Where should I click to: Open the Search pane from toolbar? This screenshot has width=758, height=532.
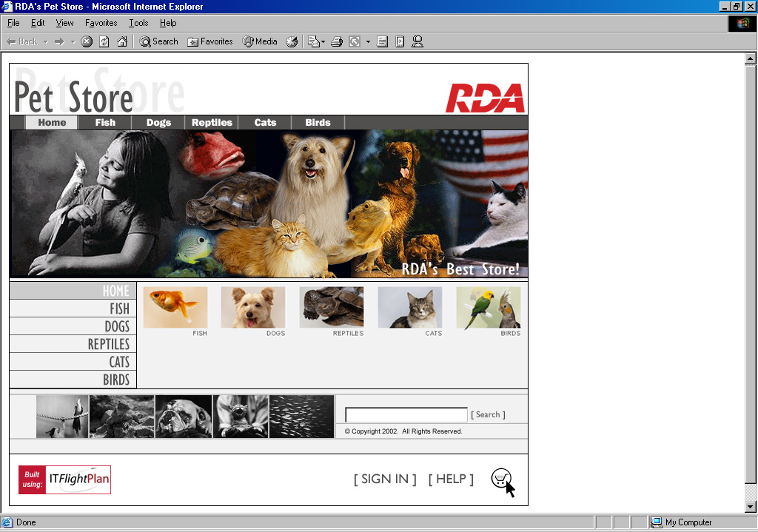tap(158, 41)
